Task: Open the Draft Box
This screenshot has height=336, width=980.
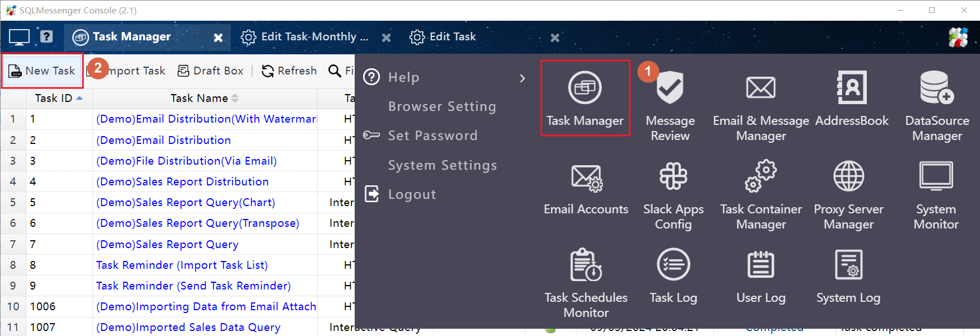Action: (x=211, y=71)
